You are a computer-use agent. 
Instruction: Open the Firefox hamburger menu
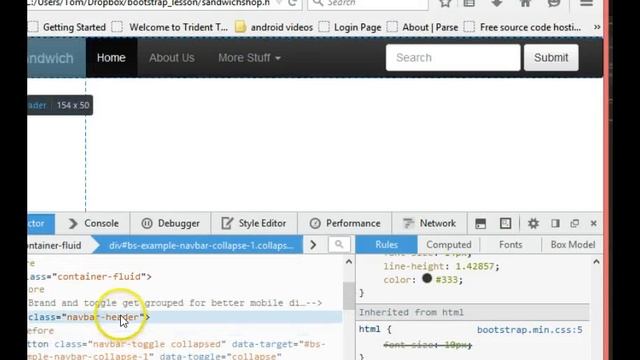point(587,3)
